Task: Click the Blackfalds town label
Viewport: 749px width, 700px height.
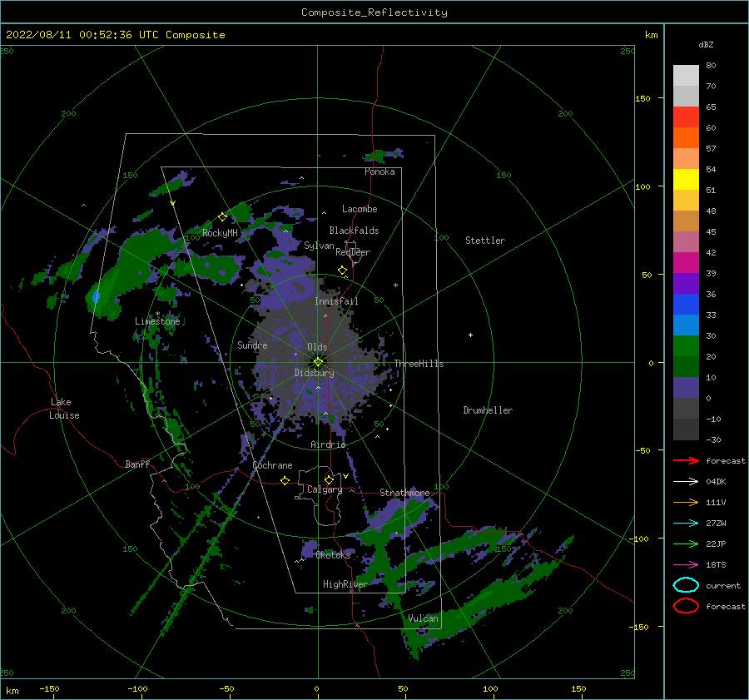Action: pyautogui.click(x=354, y=231)
